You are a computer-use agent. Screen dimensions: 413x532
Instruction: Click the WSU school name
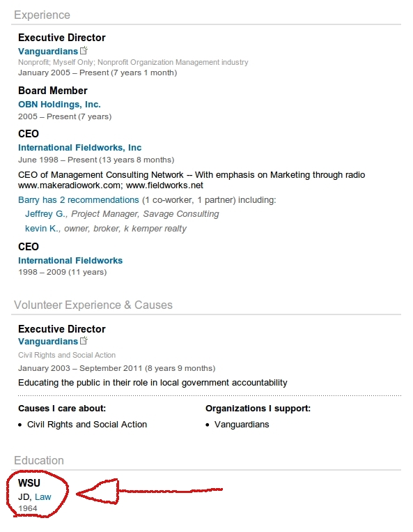click(x=29, y=482)
